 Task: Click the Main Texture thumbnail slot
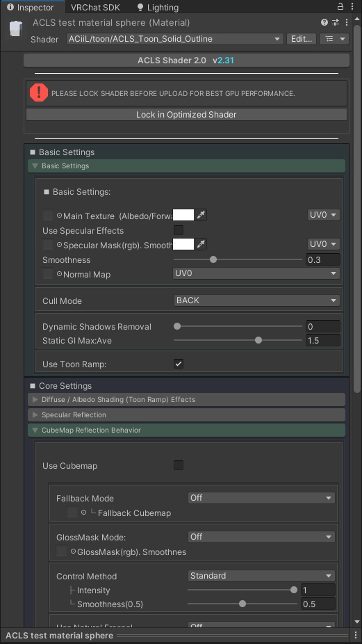click(x=48, y=215)
